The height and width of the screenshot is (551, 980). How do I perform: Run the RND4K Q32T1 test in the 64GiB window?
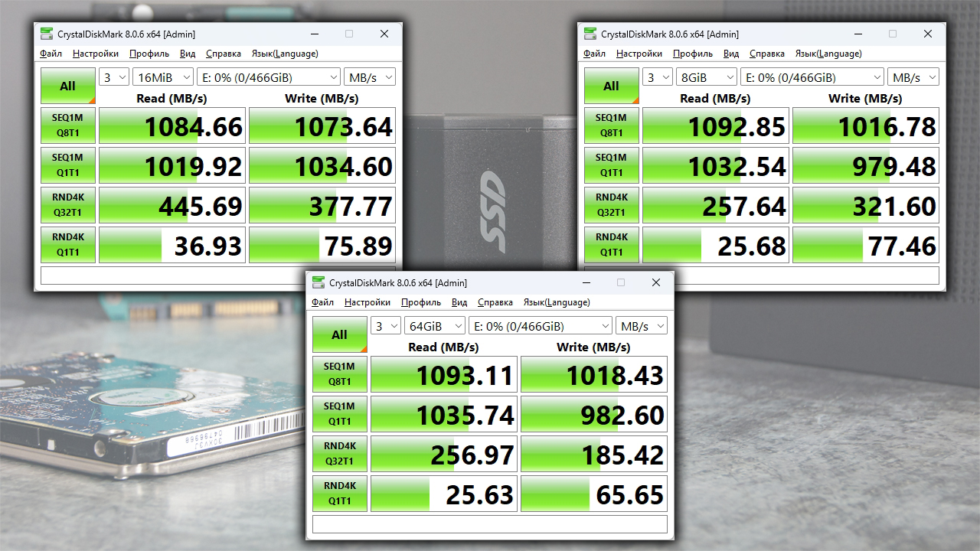click(340, 454)
